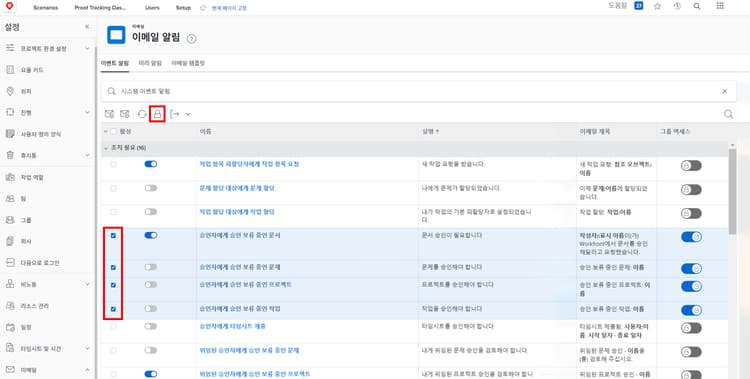750x379 pixels.
Task: Click the lock icon in the list toolbar
Action: pos(157,114)
